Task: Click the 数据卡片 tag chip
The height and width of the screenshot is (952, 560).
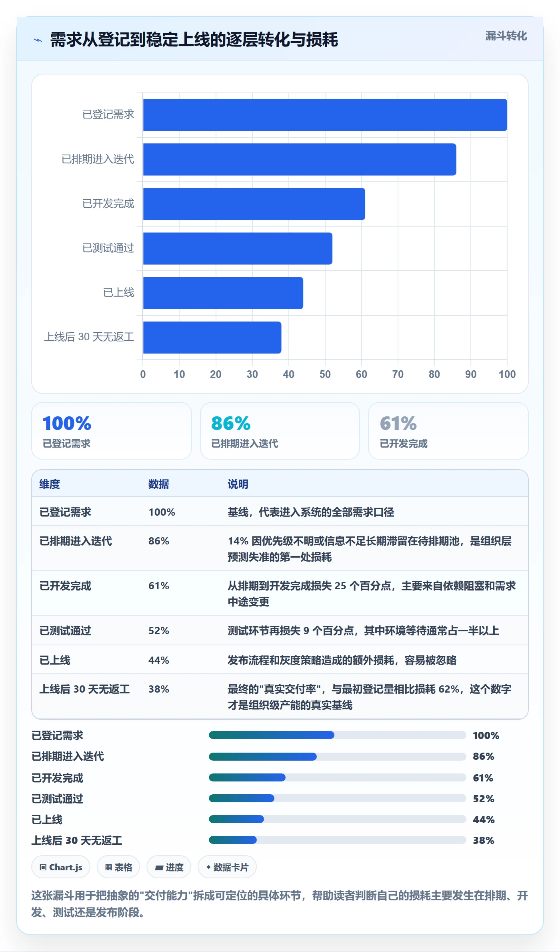Action: [227, 867]
